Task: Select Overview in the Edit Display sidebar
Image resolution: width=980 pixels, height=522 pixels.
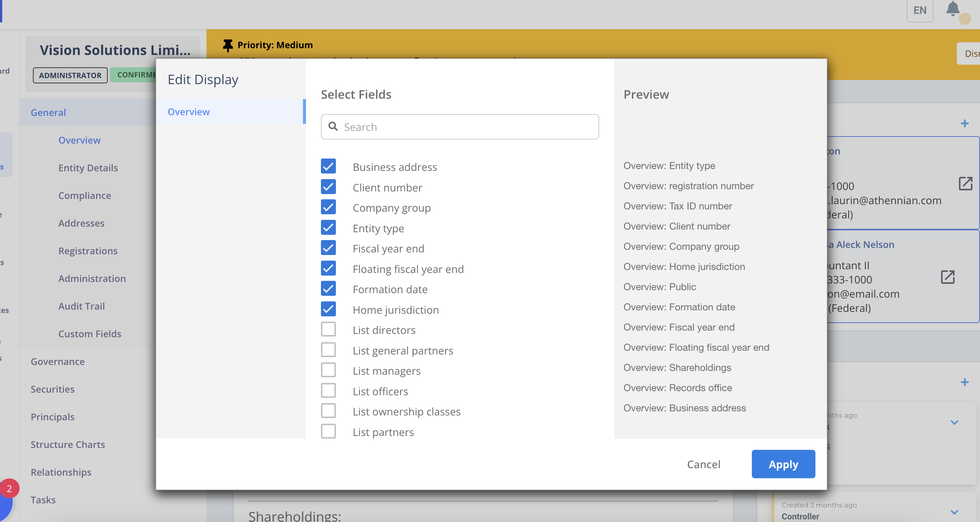Action: click(x=189, y=111)
